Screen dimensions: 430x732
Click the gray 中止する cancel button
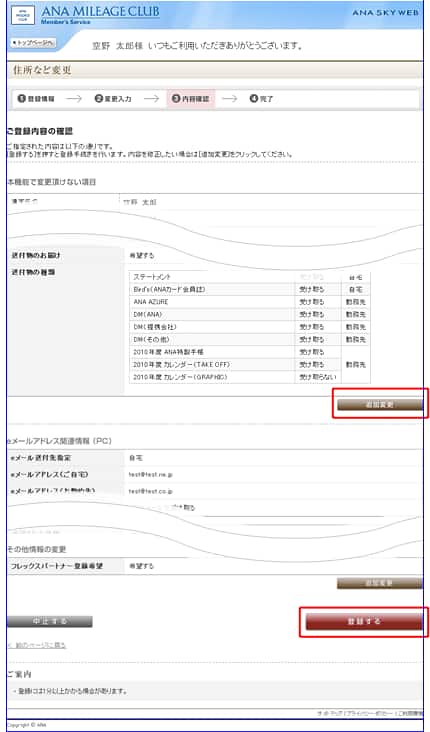50,621
